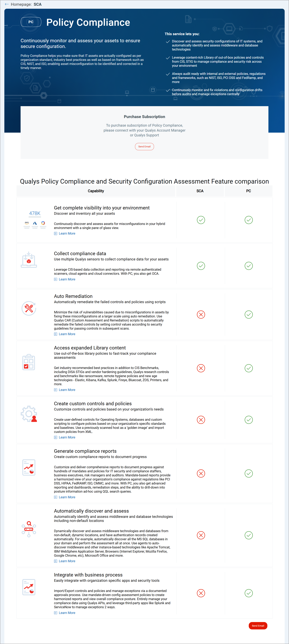
Task: Click the expanded Library clipboard icon
Action: click(x=29, y=362)
